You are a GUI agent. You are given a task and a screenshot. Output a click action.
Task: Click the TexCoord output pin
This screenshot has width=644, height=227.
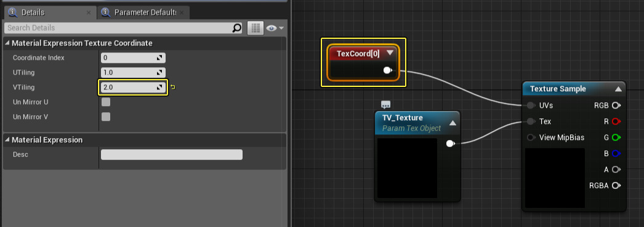[387, 71]
